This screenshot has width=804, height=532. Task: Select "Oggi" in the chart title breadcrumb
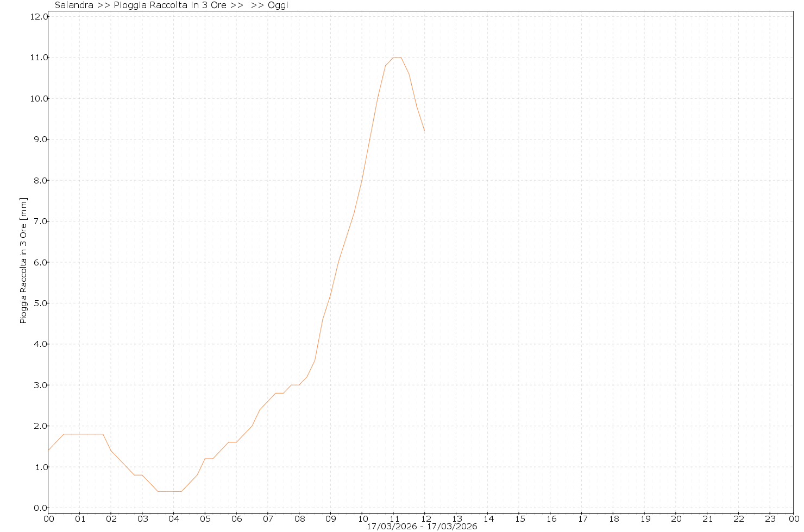pyautogui.click(x=278, y=5)
